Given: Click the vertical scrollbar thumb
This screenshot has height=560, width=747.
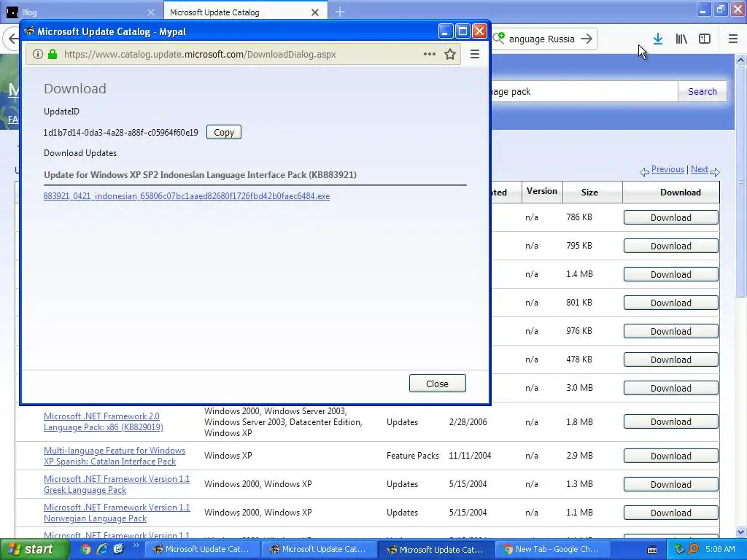Looking at the screenshot, I should coord(741,182).
